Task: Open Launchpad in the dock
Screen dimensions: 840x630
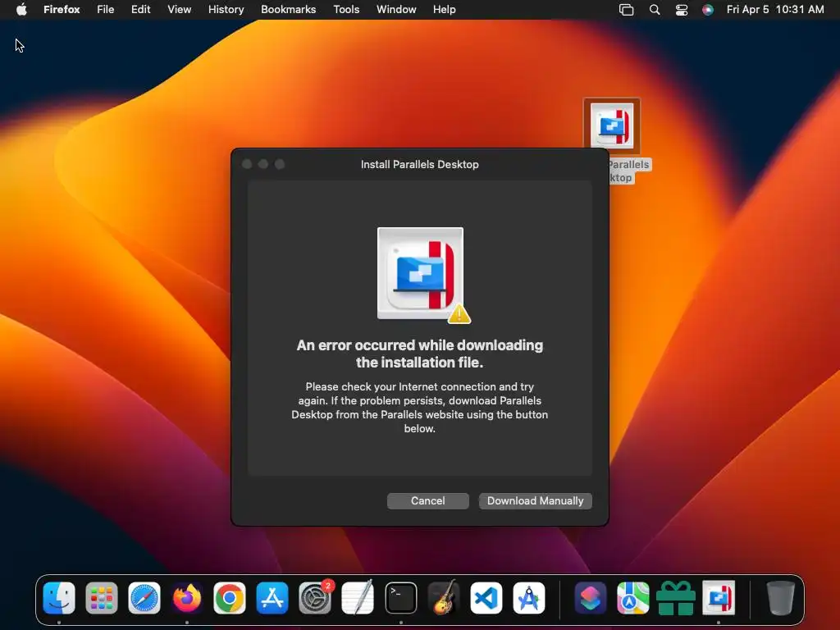Action: (x=101, y=598)
